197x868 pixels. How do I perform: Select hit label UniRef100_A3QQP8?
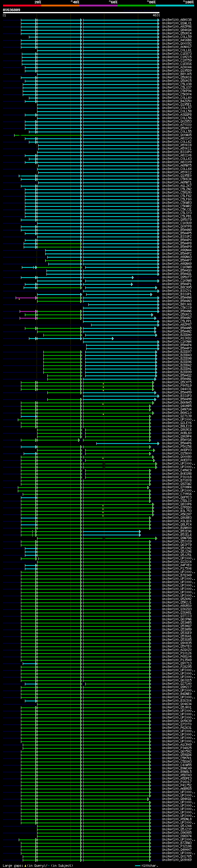(x=177, y=115)
